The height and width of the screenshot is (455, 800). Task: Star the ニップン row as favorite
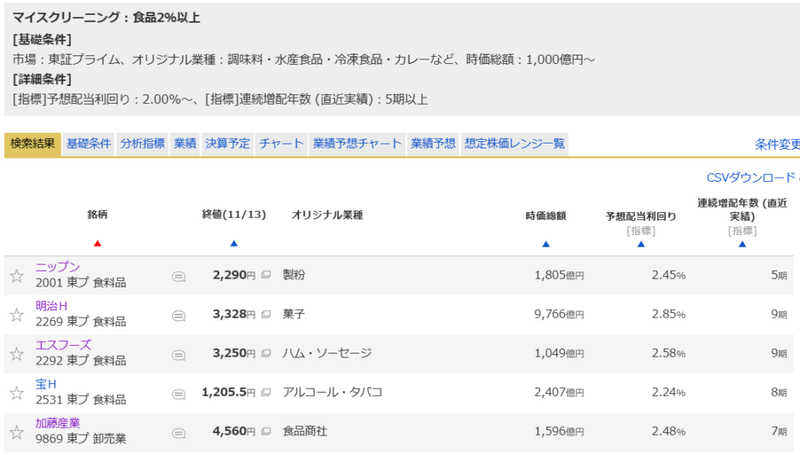(17, 276)
